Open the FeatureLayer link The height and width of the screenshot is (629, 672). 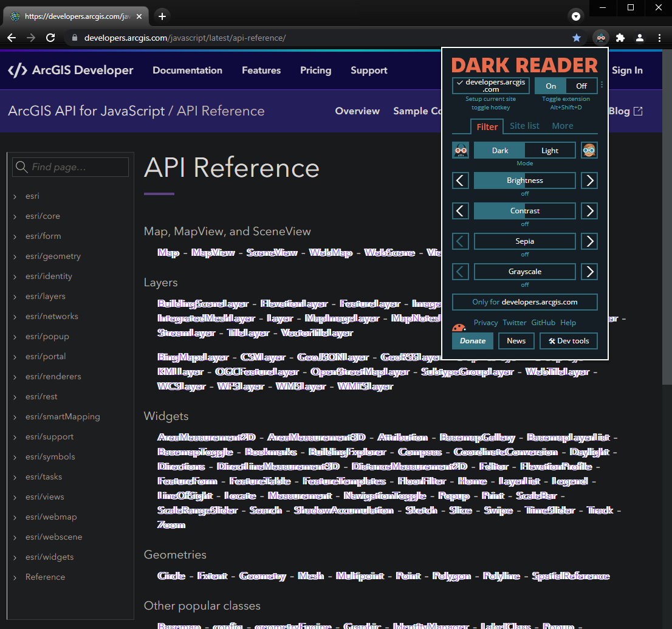tap(370, 304)
